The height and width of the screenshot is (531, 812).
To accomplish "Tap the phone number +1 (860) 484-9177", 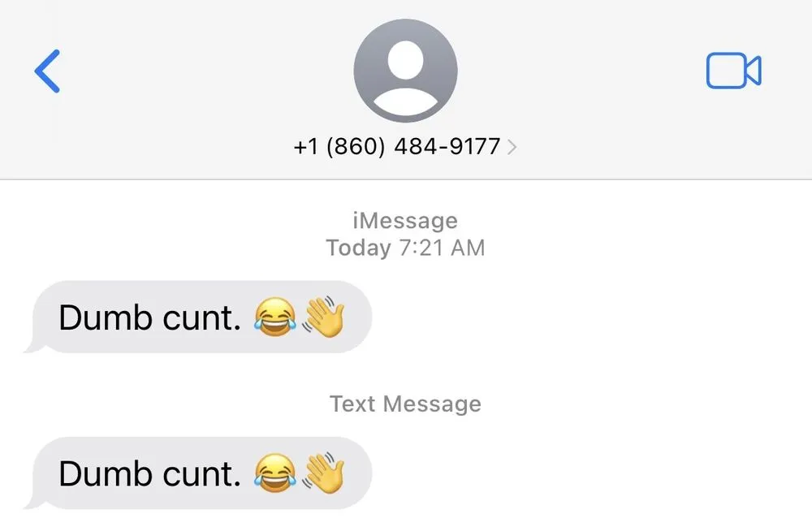I will [397, 147].
